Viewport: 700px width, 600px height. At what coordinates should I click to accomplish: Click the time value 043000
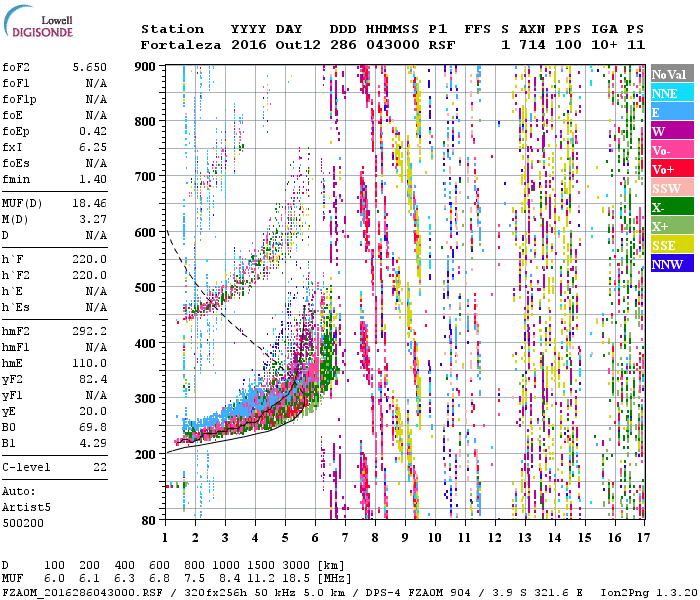click(393, 45)
